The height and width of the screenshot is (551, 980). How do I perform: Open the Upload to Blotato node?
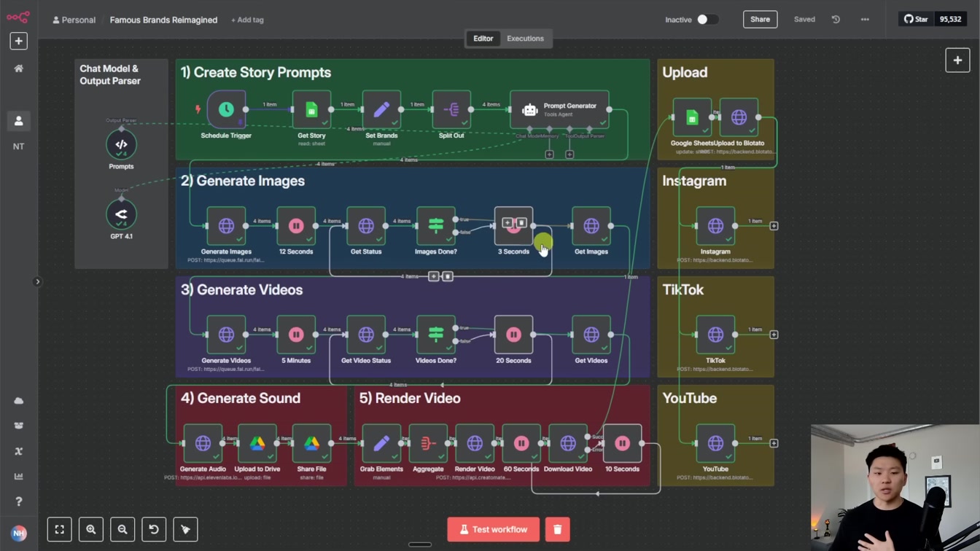pyautogui.click(x=739, y=117)
